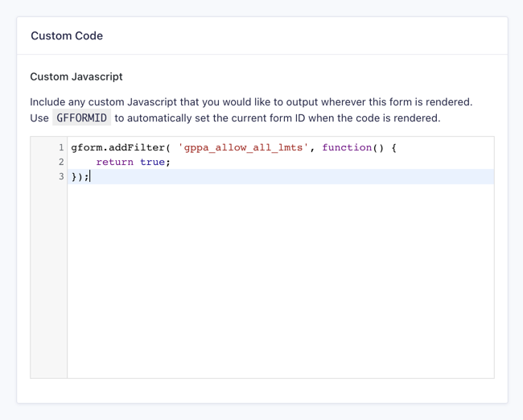Click the empty area of the code editor
Image resolution: width=523 pixels, height=420 pixels.
point(281,280)
